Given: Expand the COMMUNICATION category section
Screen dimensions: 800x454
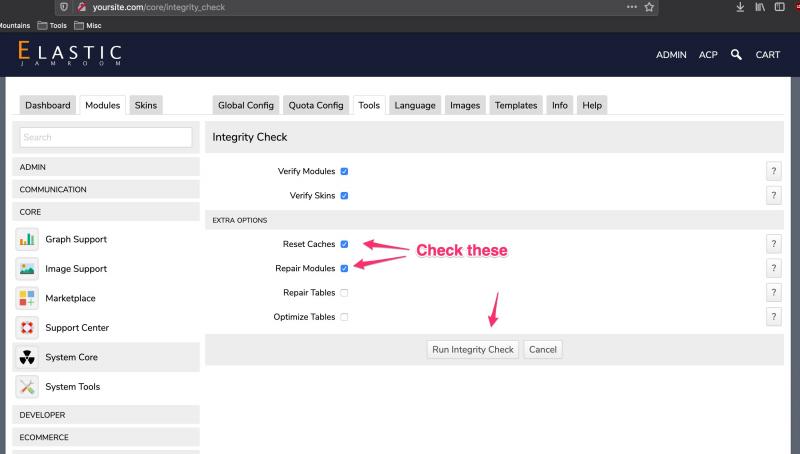Looking at the screenshot, I should pyautogui.click(x=105, y=189).
